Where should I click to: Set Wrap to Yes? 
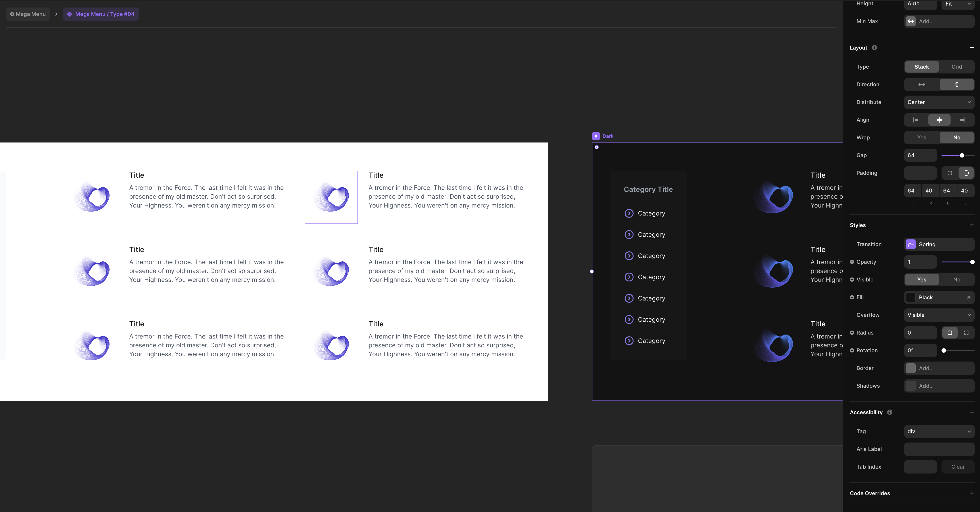(921, 138)
